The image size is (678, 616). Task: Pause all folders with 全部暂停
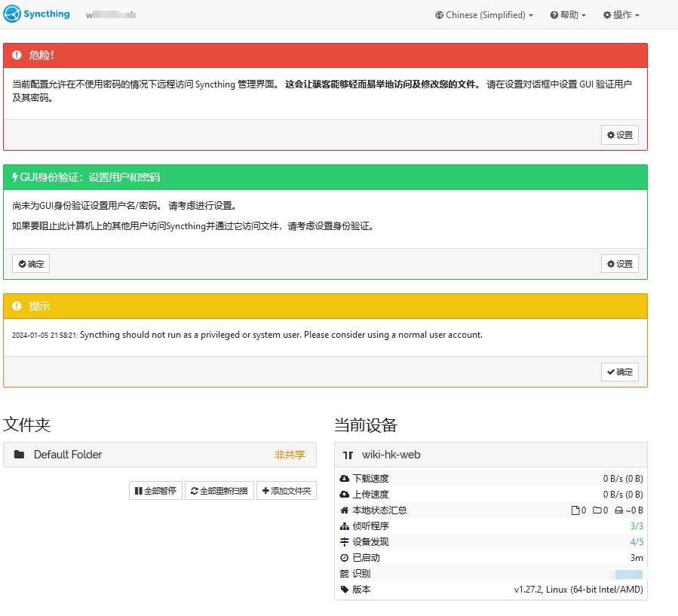155,490
